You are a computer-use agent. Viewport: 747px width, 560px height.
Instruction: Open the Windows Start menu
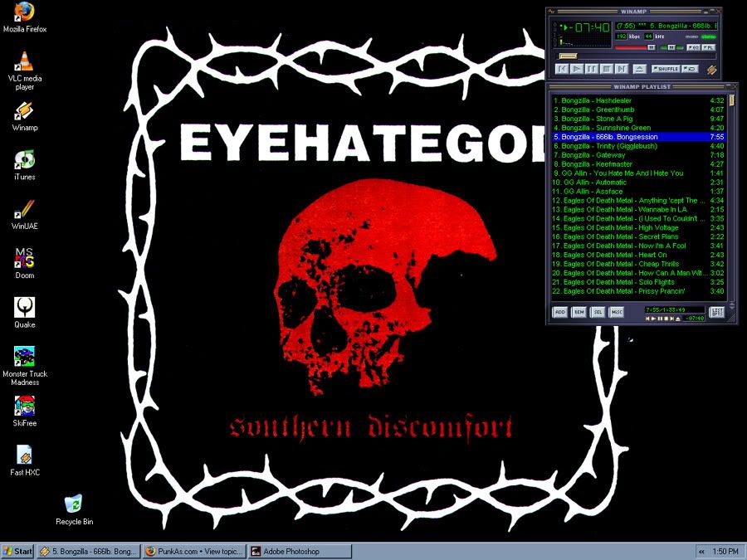point(17,552)
